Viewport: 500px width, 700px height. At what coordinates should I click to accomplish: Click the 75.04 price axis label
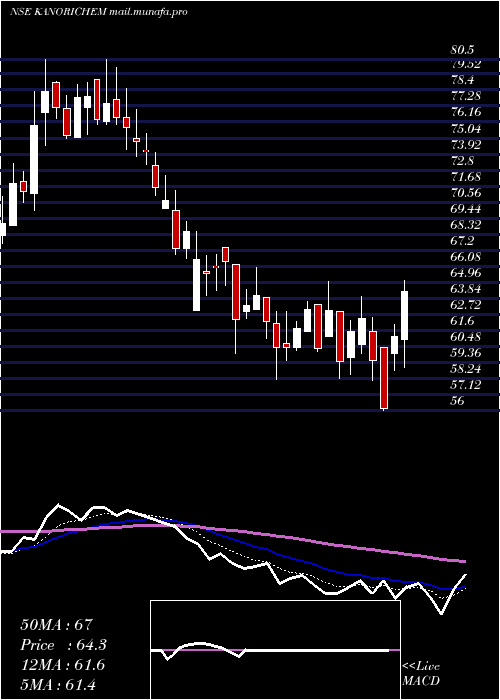pos(466,129)
